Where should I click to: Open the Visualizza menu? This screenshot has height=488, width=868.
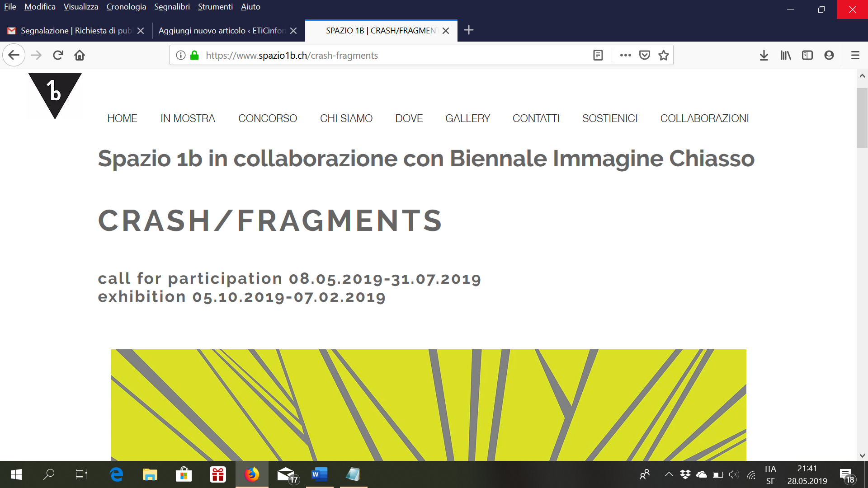pyautogui.click(x=81, y=7)
